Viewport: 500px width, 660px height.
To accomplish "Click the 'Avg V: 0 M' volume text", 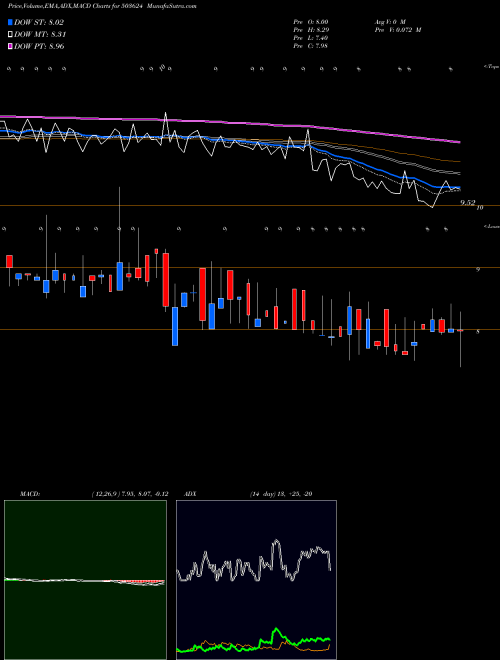I will click(x=389, y=22).
